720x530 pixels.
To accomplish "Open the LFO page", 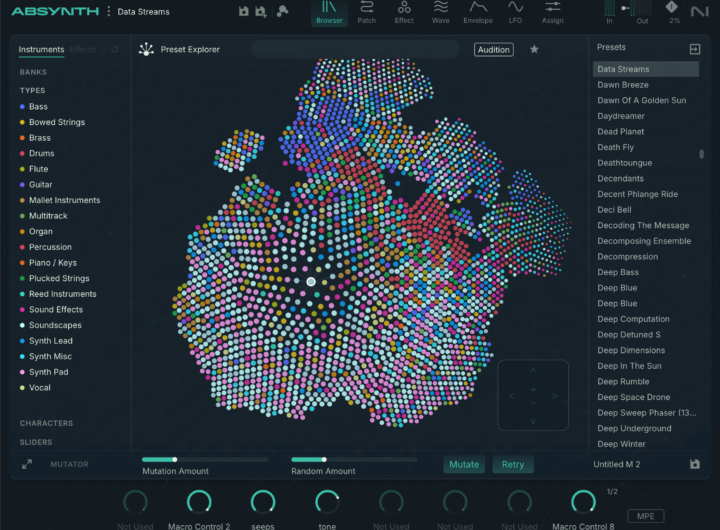I will [x=515, y=12].
